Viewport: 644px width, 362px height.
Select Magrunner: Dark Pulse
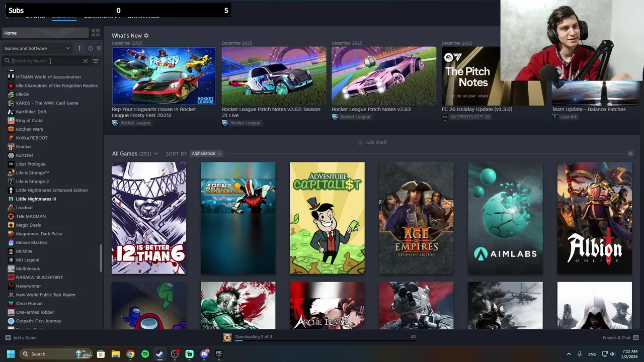click(39, 234)
